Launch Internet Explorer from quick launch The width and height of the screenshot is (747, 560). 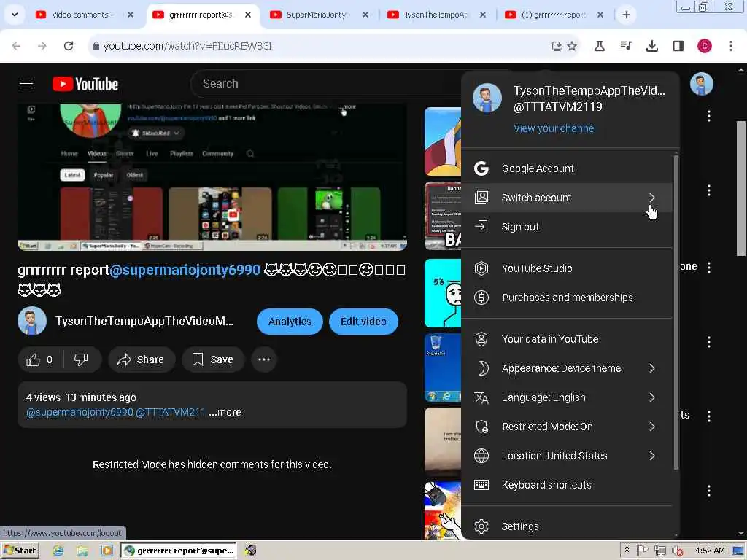click(58, 551)
